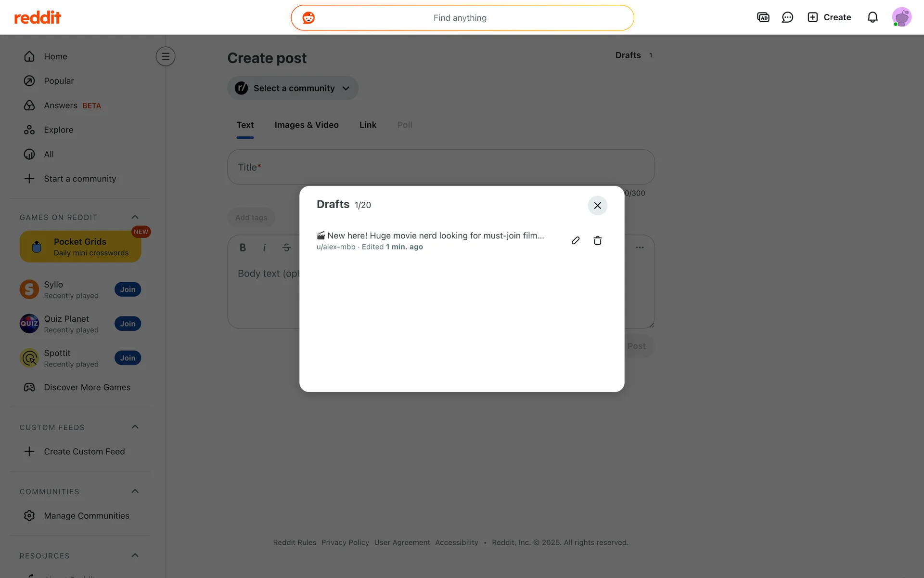
Task: Collapse the Custom Feeds section
Action: pyautogui.click(x=135, y=427)
